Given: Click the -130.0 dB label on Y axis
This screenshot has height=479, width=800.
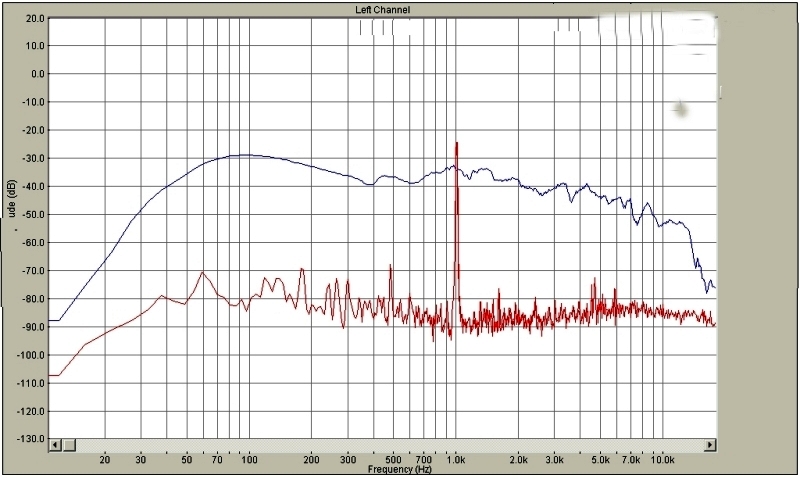Looking at the screenshot, I should [31, 439].
